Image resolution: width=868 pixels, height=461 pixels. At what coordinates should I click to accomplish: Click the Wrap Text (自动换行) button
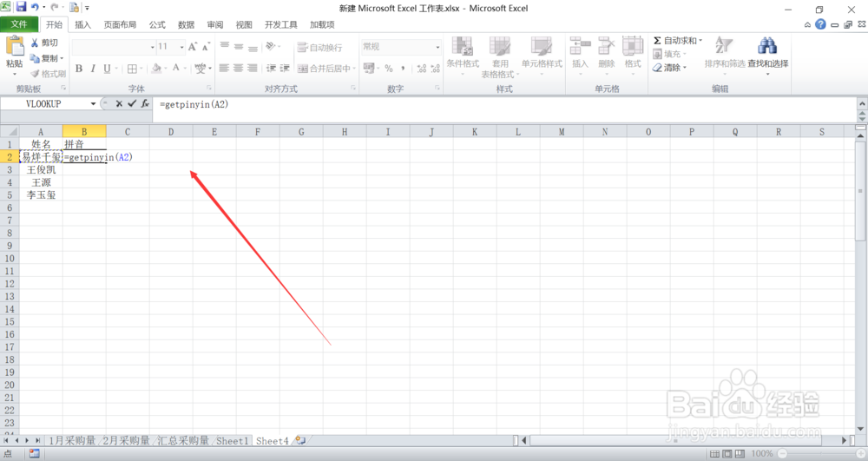coord(320,47)
